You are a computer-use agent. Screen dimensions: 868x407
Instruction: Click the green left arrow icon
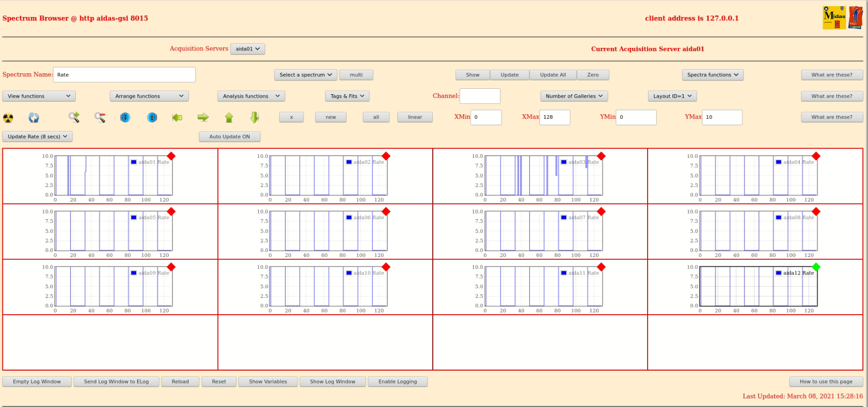pyautogui.click(x=177, y=117)
